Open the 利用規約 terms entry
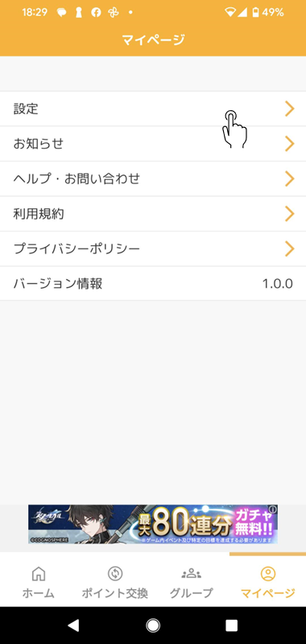 (153, 214)
